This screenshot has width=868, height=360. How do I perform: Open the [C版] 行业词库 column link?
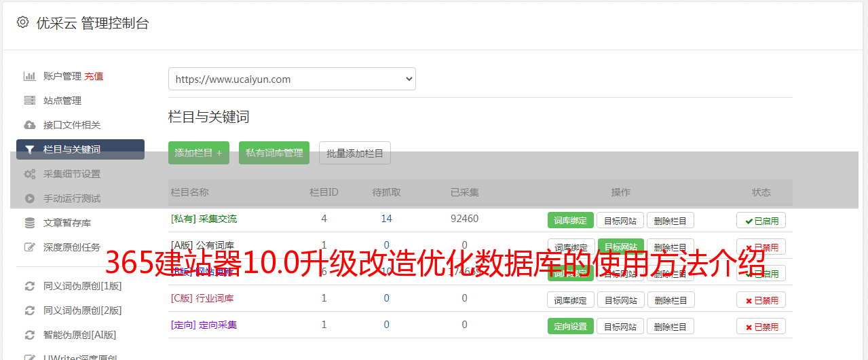pos(202,298)
